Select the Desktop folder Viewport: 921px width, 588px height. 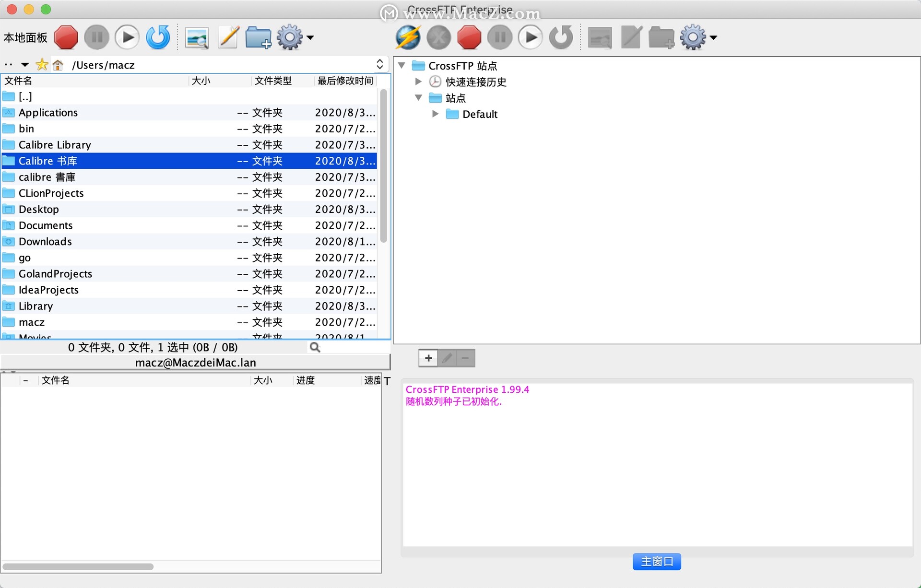coord(189,209)
